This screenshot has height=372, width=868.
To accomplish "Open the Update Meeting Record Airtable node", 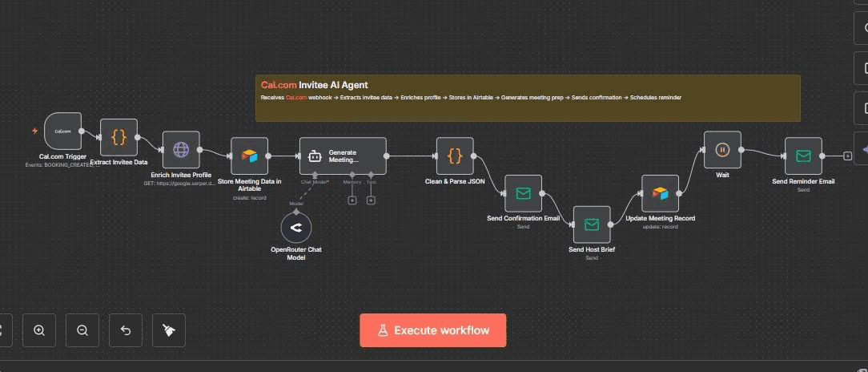I will tap(660, 193).
